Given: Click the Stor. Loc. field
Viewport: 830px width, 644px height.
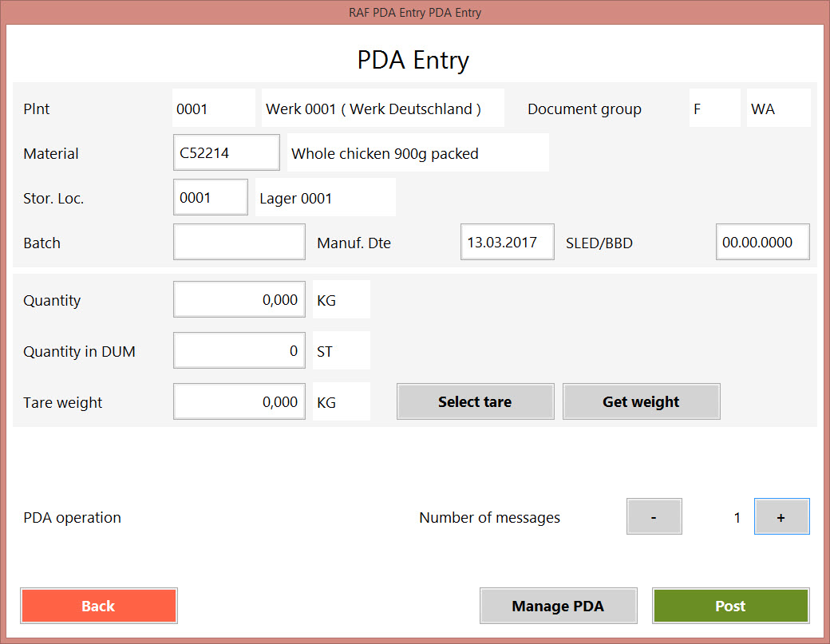Looking at the screenshot, I should [210, 197].
